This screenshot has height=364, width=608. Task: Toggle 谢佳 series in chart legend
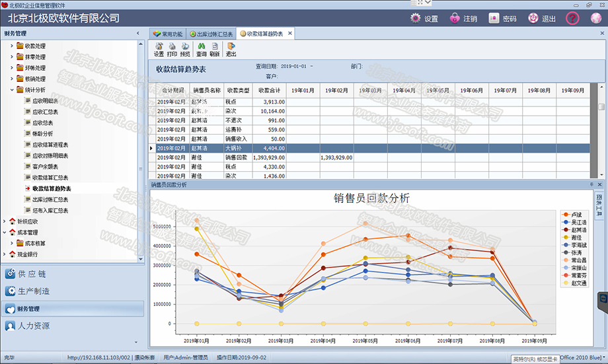coord(572,237)
